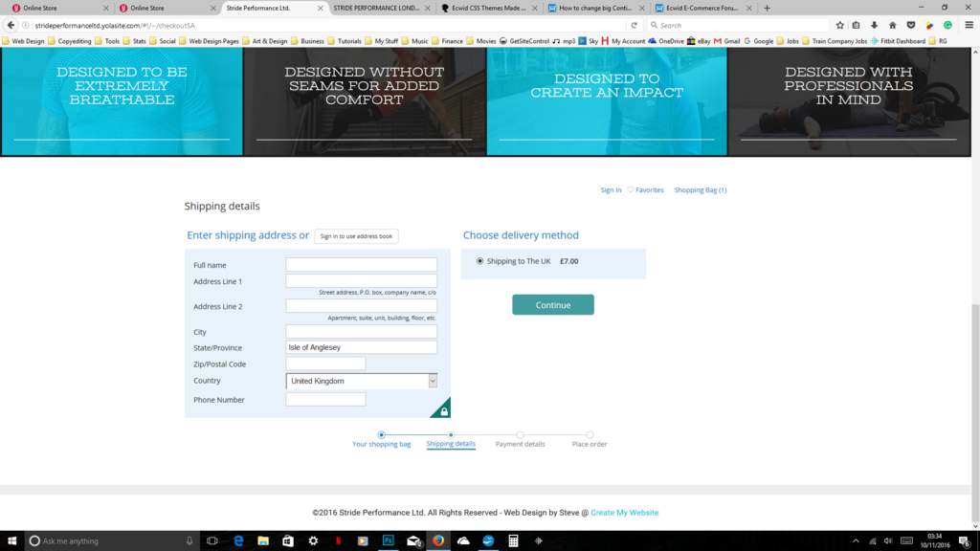Click the multicolor extension icon in toolbar
Image resolution: width=980 pixels, height=551 pixels.
coord(929,25)
